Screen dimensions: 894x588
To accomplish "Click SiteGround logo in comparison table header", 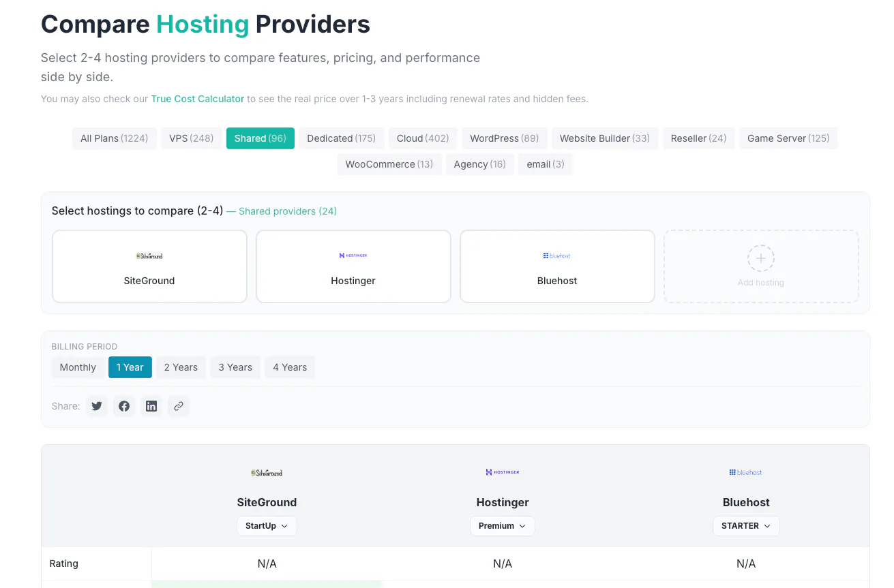I will pyautogui.click(x=267, y=473).
